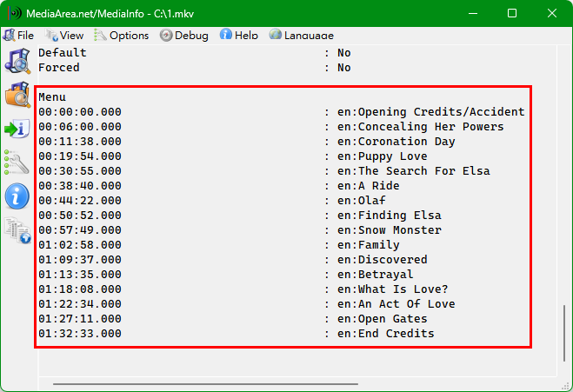
Task: Select chapter 'Opening Credits/Accident' text
Action: pyautogui.click(x=441, y=112)
